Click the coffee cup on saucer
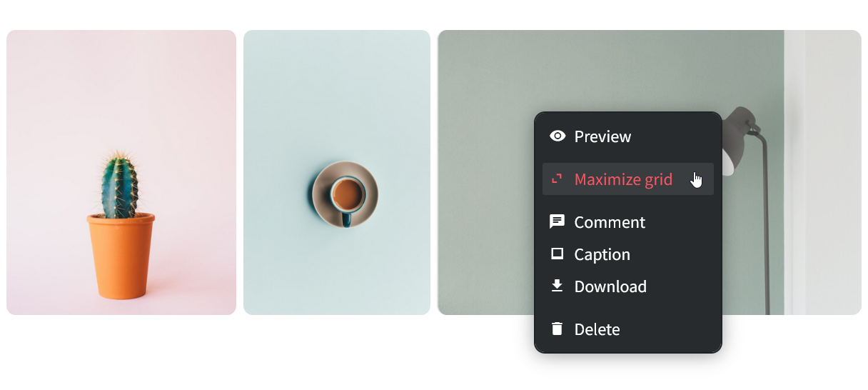Image resolution: width=868 pixels, height=390 pixels. [x=345, y=194]
